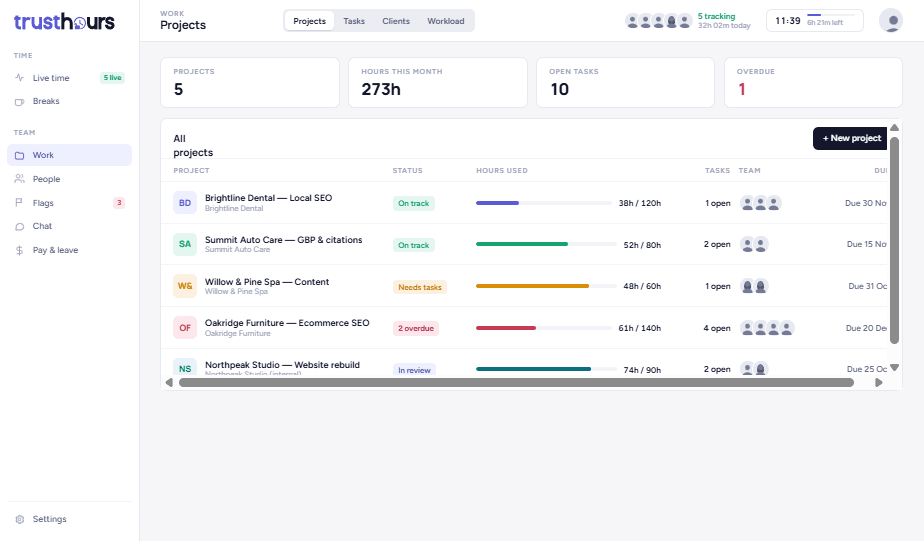Click the 'In review' status badge
Image resolution: width=924 pixels, height=541 pixels.
[x=414, y=370]
